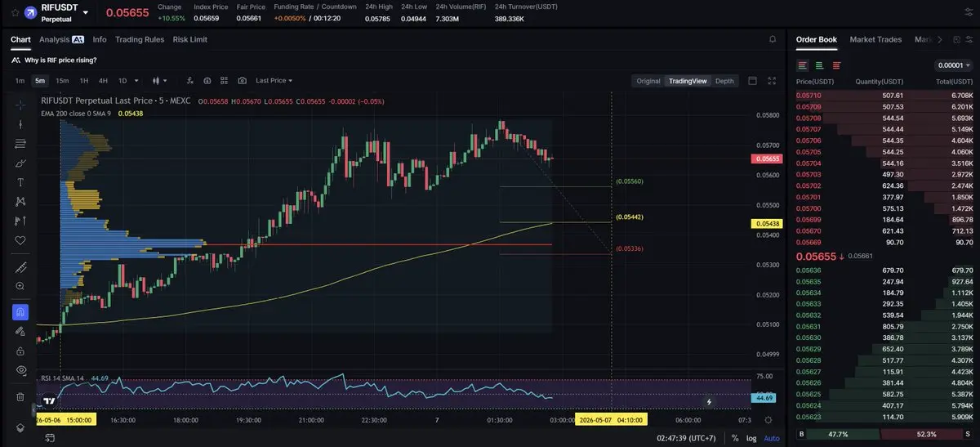Select the crosshair cursor tool

click(x=20, y=105)
